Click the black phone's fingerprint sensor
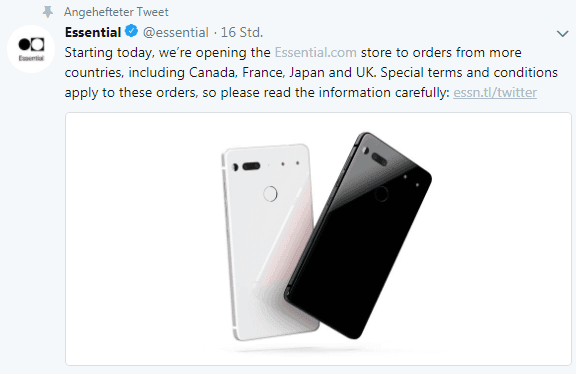The width and height of the screenshot is (576, 374). 381,194
